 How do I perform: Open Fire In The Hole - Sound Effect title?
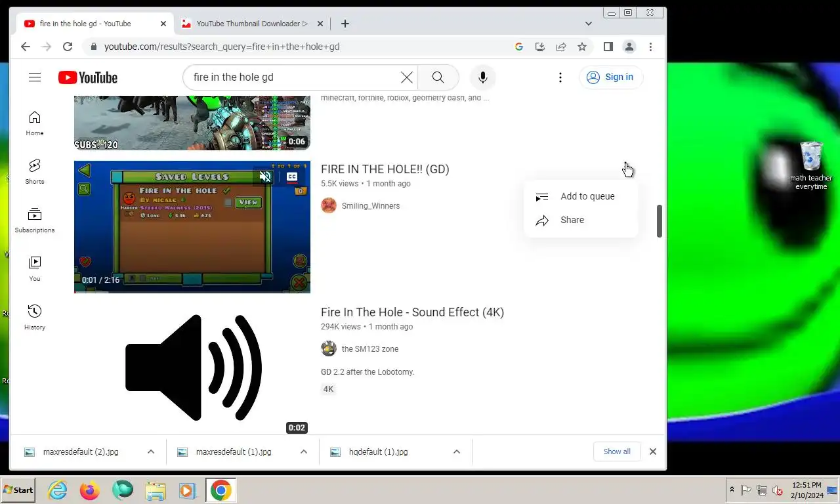412,312
